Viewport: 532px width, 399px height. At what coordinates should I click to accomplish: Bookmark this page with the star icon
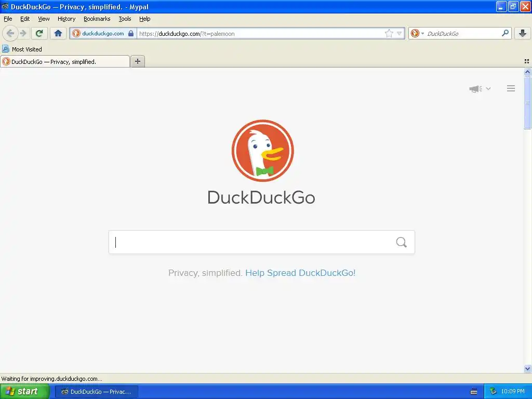389,33
